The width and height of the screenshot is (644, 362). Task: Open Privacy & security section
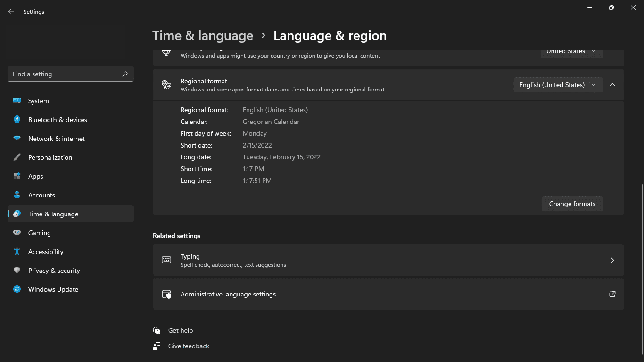[71, 271]
